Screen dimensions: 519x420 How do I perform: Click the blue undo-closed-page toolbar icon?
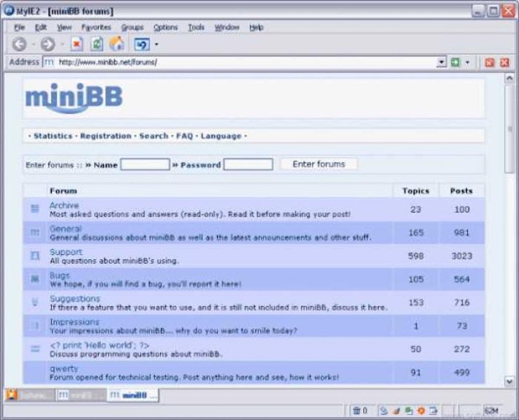[141, 43]
